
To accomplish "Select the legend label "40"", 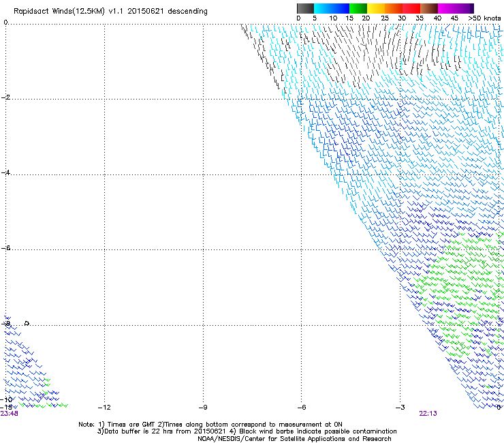I will tap(437, 18).
